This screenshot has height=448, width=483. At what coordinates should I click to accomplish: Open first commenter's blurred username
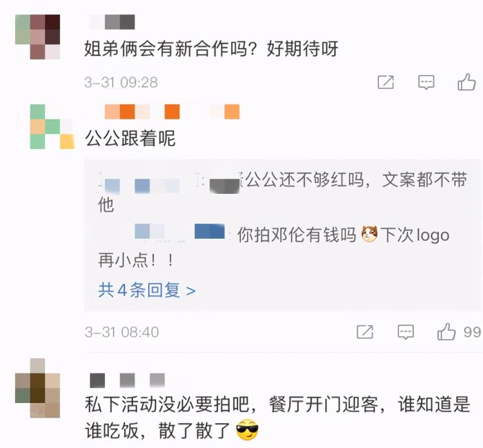click(x=112, y=22)
